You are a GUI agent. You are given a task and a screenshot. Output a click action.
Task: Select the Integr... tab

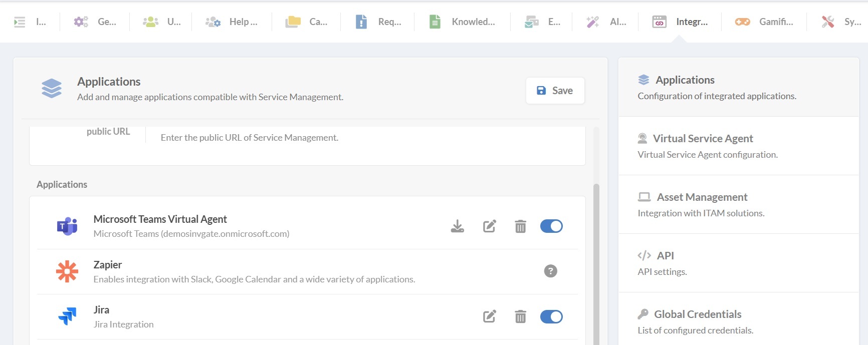(680, 22)
